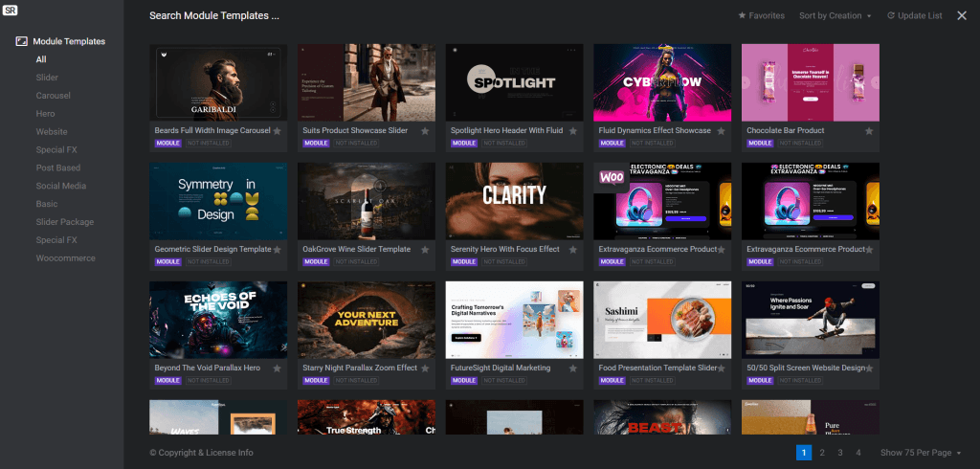The image size is (980, 469).
Task: Open the skateboarder 50/50 split thumbnail
Action: (810, 321)
